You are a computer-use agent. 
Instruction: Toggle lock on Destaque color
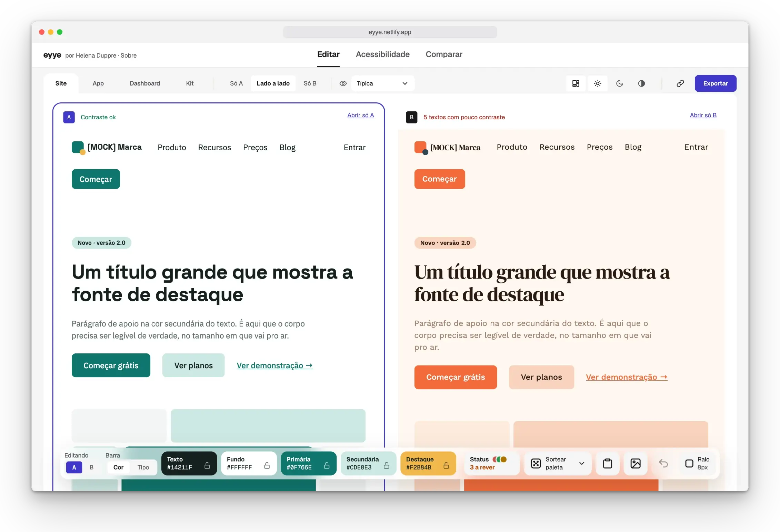tap(446, 465)
